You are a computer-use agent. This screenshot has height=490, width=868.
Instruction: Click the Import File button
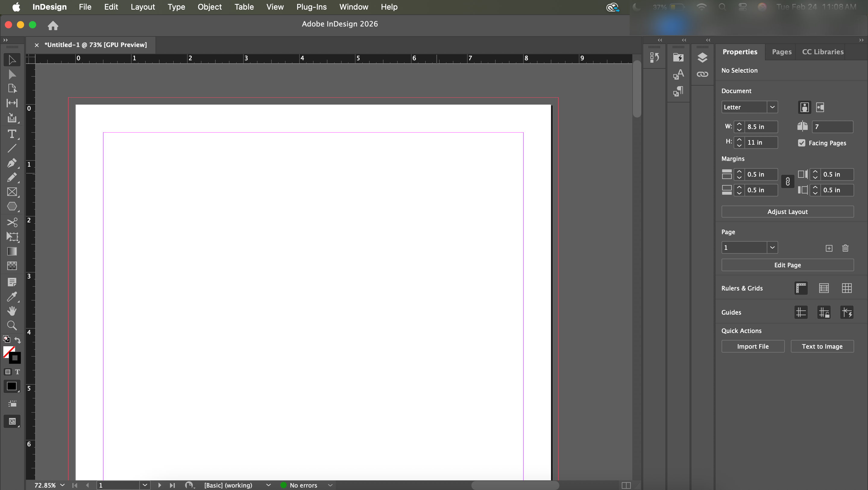[753, 347]
